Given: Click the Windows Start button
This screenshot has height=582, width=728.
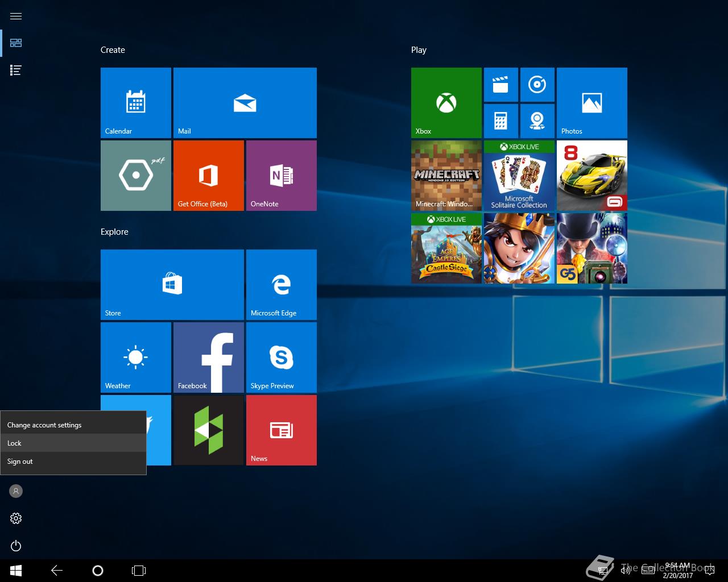Looking at the screenshot, I should point(16,571).
